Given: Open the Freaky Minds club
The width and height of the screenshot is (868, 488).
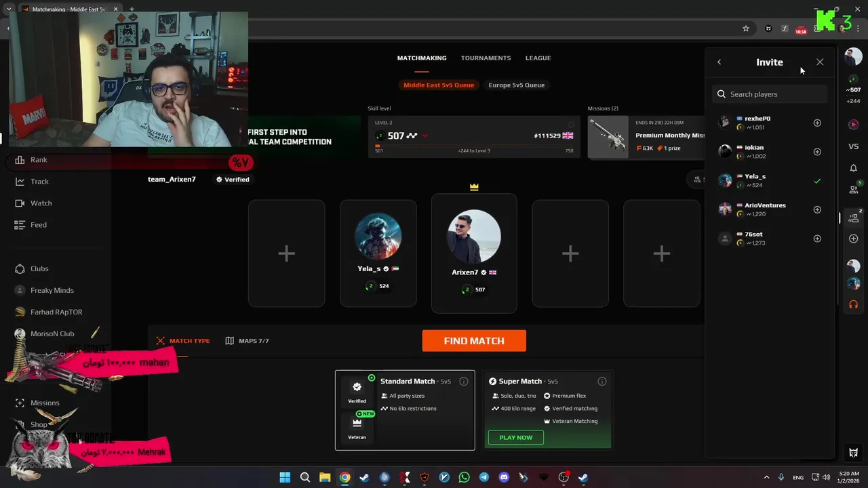Looking at the screenshot, I should point(52,290).
